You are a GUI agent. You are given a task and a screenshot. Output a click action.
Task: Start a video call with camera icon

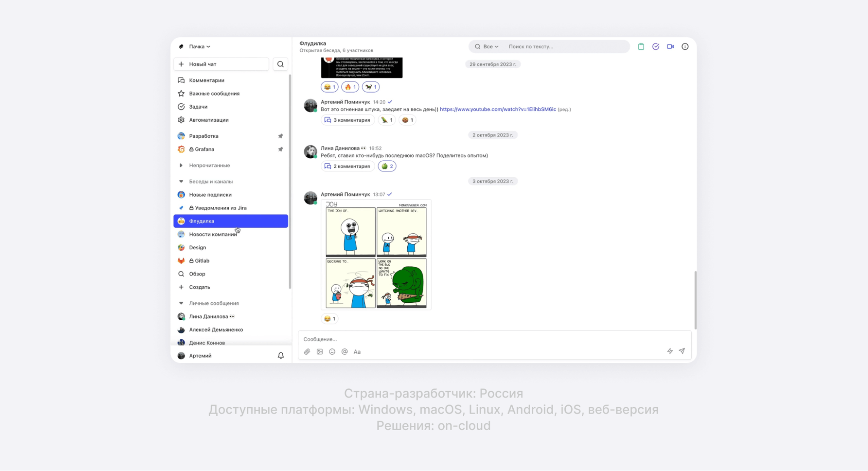tap(670, 46)
